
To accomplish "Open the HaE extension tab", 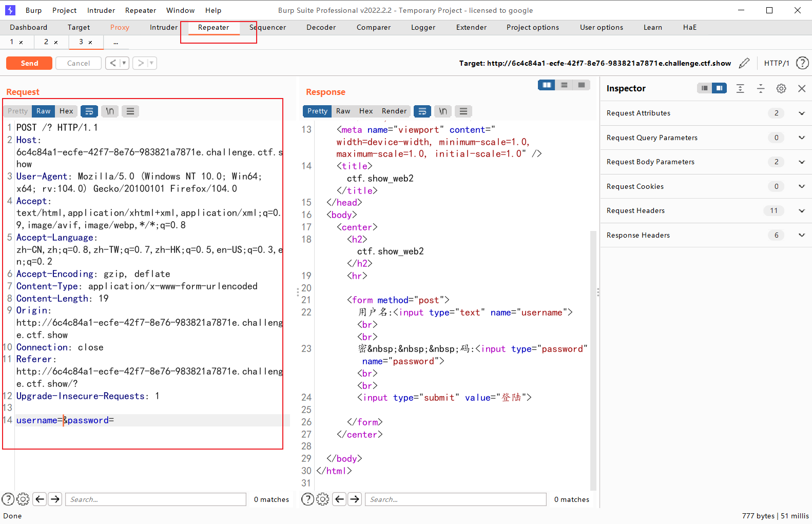I will (689, 27).
